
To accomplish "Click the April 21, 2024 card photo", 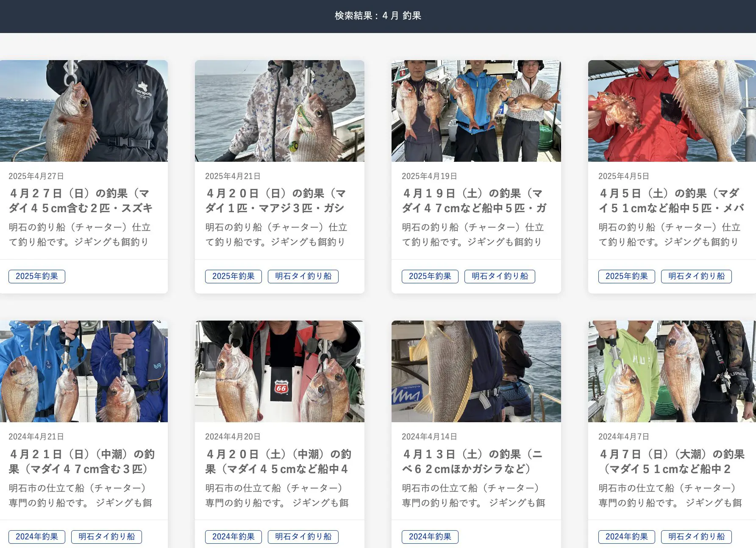I will click(x=83, y=371).
